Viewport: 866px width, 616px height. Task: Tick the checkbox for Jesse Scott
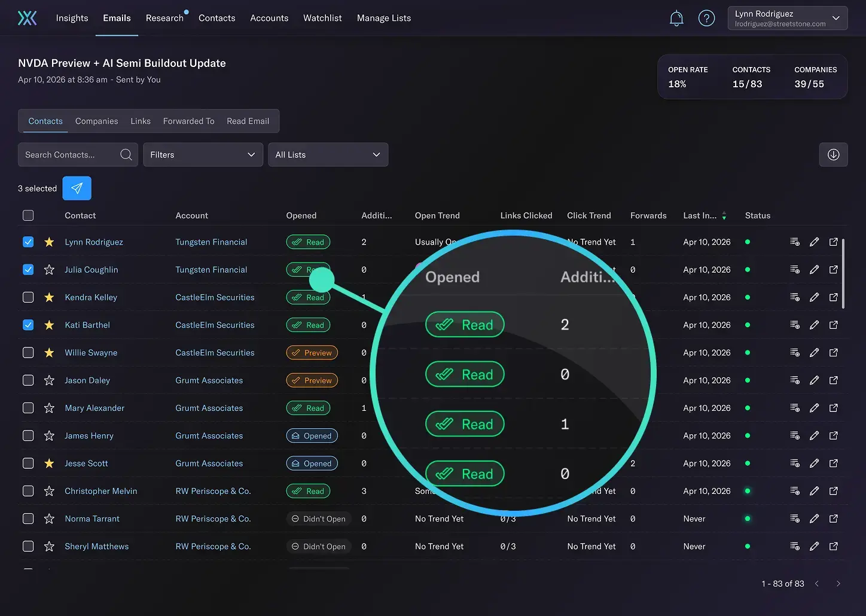pos(28,463)
